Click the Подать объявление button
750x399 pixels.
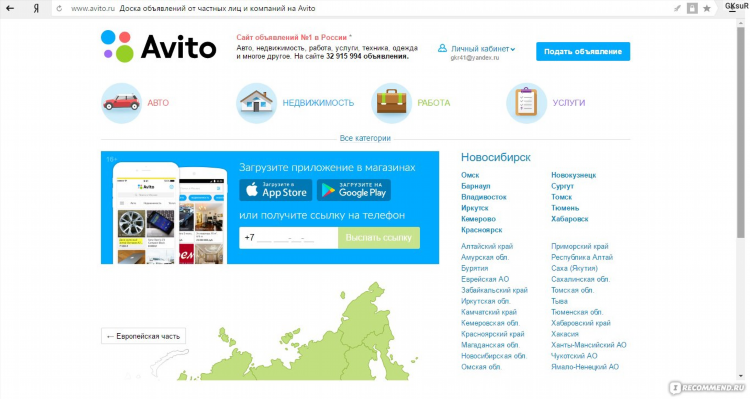coord(583,51)
